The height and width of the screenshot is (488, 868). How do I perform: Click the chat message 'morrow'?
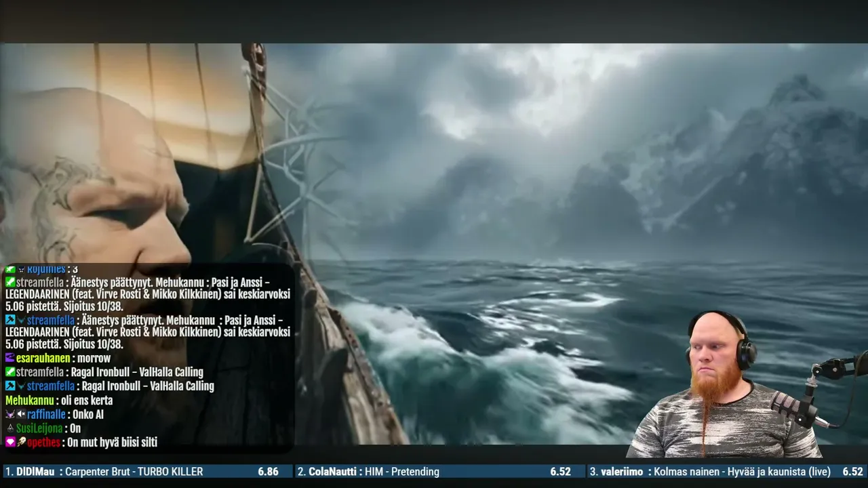[94, 358]
